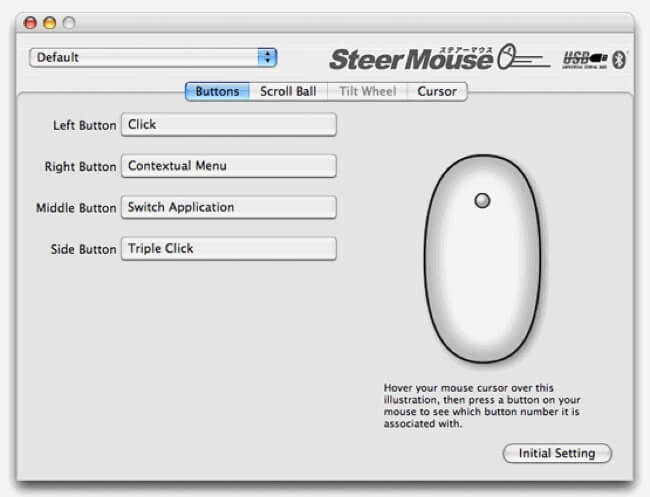The image size is (650, 497).
Task: Click the gray zoom window button
Action: point(69,22)
